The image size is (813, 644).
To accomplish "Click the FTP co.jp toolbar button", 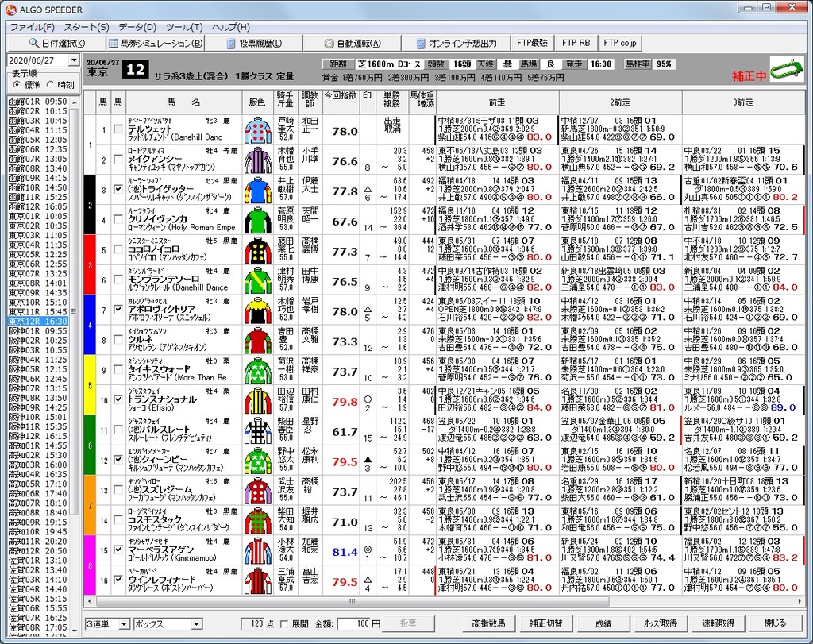I will 620,43.
